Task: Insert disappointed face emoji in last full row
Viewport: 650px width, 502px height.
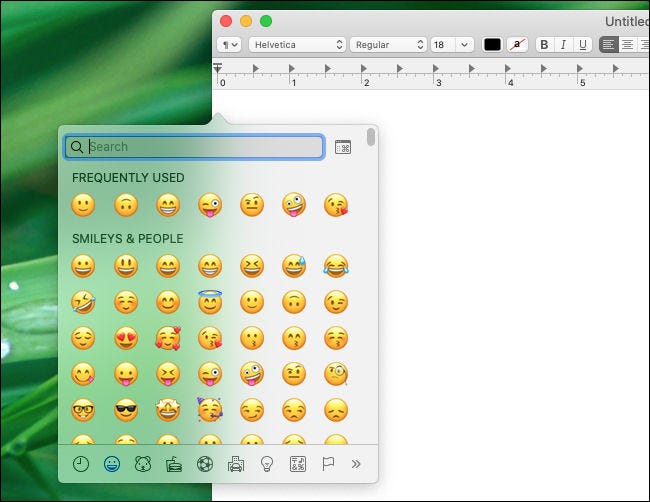Action: pyautogui.click(x=336, y=410)
